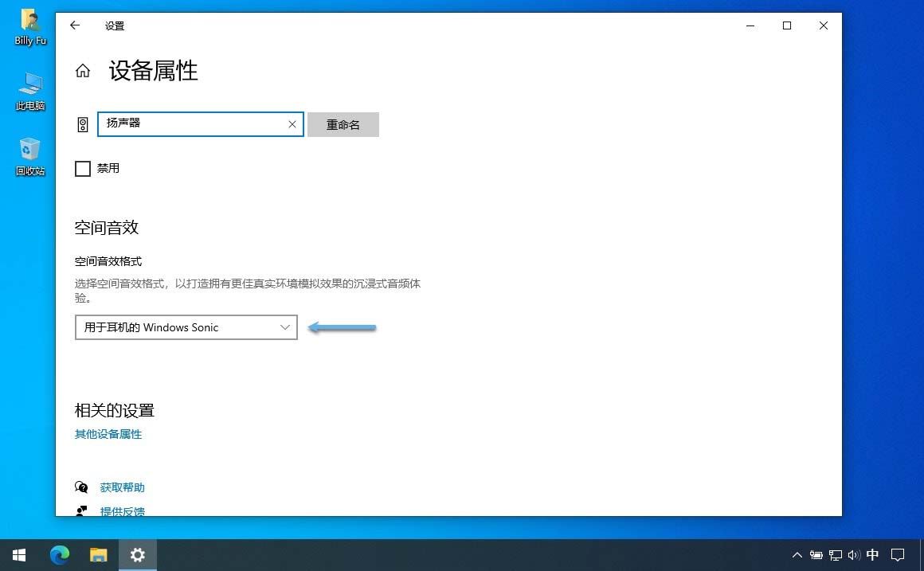Click the 提供反馈 feedback person icon
Screen dimensions: 924x571
pyautogui.click(x=82, y=511)
